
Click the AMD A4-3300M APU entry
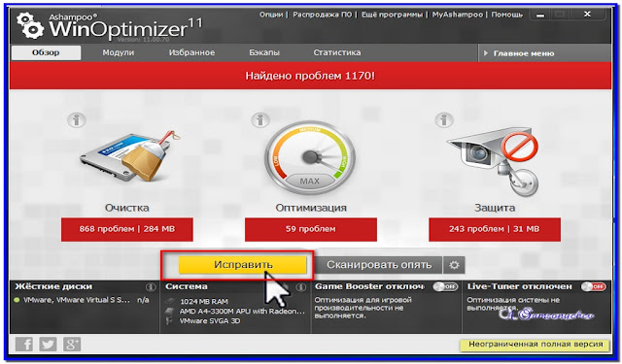click(242, 312)
